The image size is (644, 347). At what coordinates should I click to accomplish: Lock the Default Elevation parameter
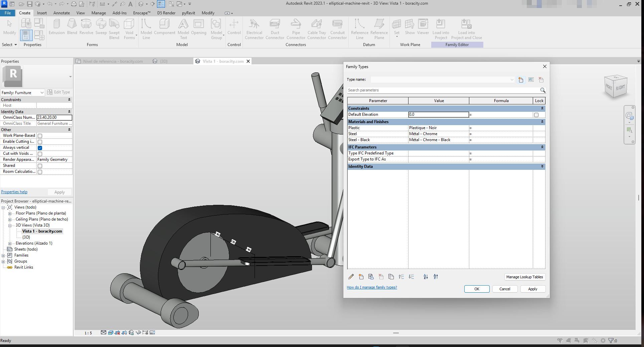536,115
